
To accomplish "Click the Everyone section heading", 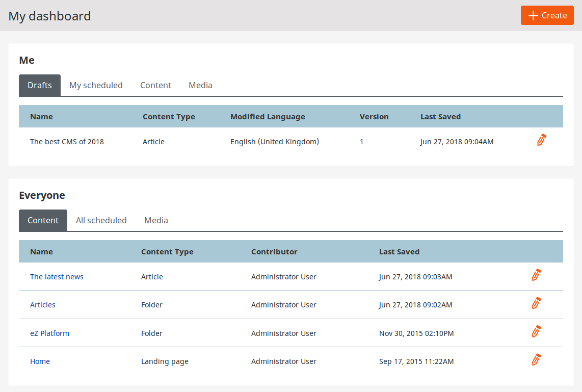I will pos(42,195).
